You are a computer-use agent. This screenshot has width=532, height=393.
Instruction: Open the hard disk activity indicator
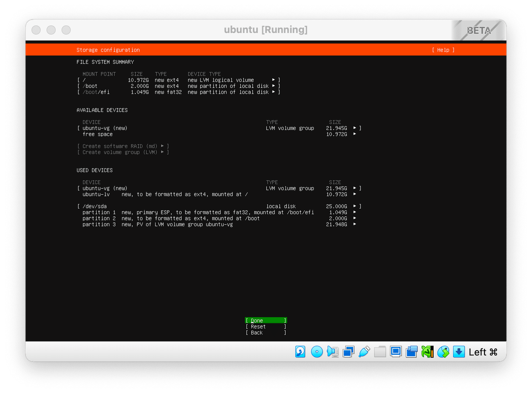300,352
